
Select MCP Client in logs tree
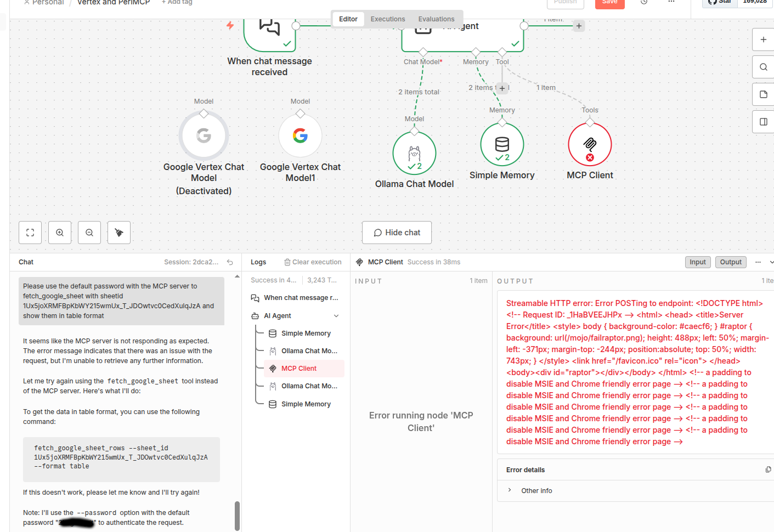(x=299, y=369)
